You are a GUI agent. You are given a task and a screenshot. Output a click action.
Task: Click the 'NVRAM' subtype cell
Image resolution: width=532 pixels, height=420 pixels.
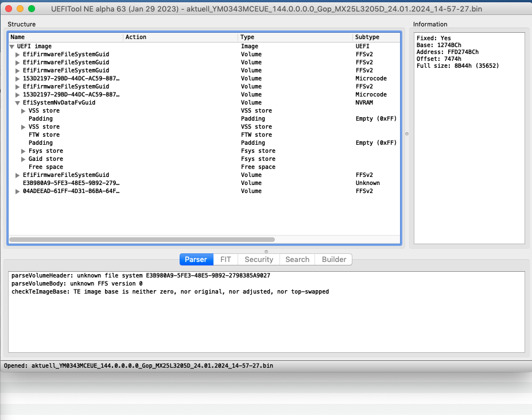coord(364,103)
